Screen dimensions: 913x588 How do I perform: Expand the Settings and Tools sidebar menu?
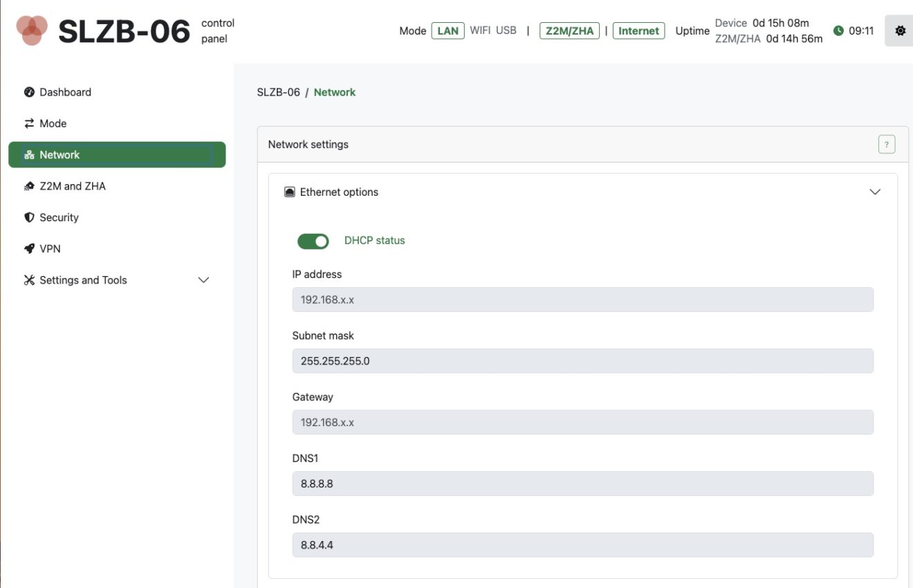(203, 279)
